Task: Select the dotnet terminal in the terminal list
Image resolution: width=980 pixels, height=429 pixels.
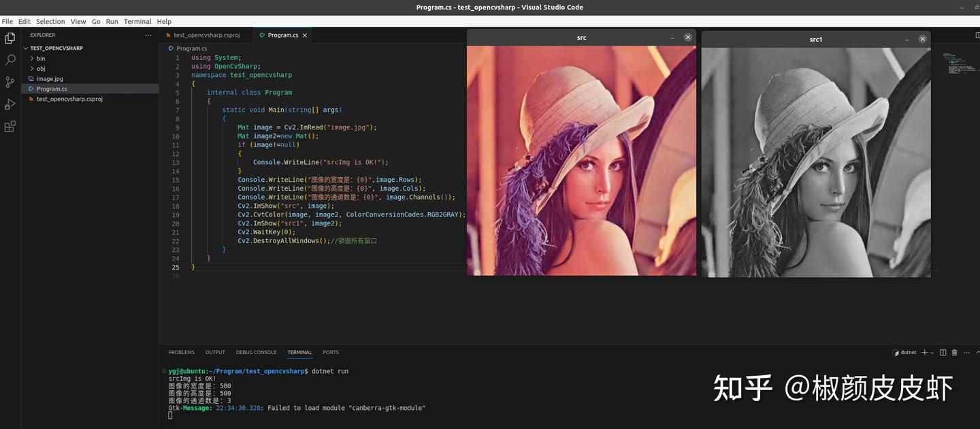Action: click(x=907, y=353)
